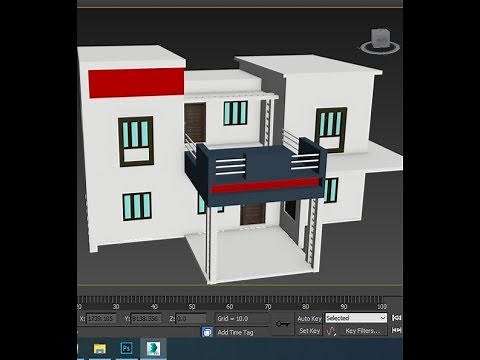Click frame 90 on the timeline

(x=344, y=306)
